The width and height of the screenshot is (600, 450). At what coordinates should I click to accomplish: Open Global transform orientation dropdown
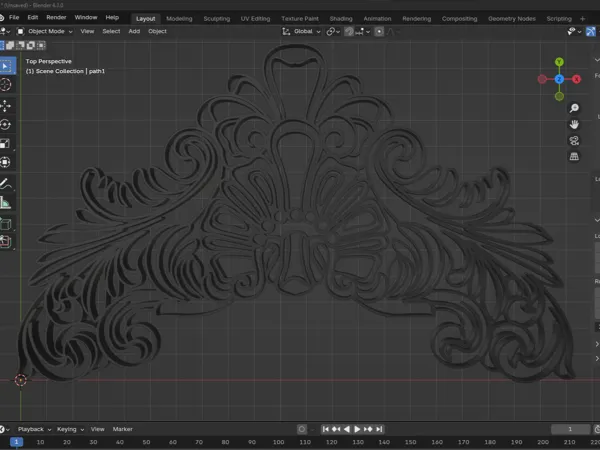[x=302, y=31]
